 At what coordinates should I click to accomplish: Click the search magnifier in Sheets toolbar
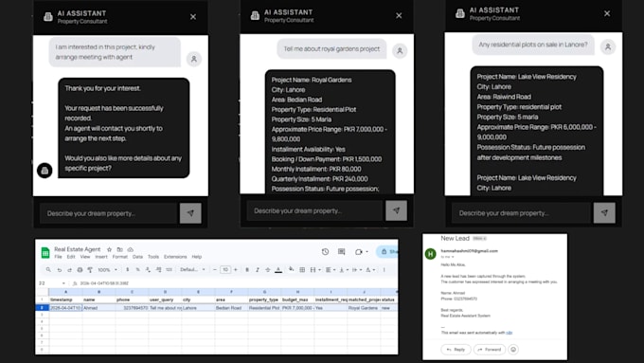point(48,270)
